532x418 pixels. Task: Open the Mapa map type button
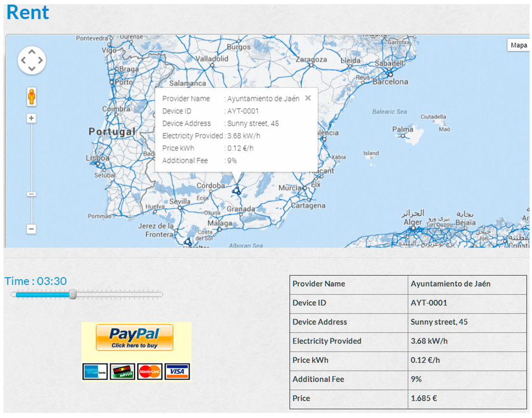pos(518,45)
